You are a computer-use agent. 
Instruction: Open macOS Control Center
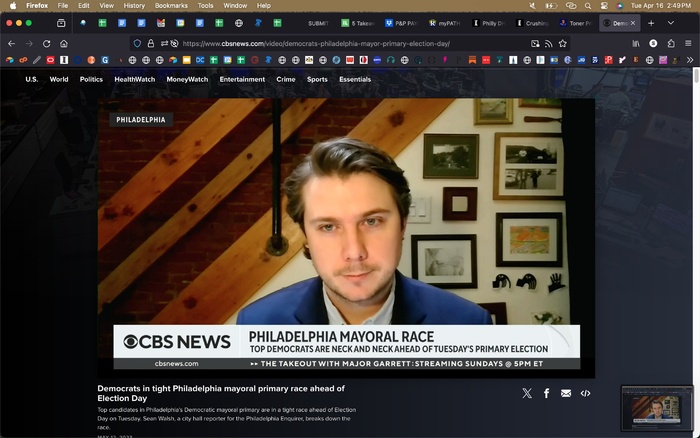604,6
